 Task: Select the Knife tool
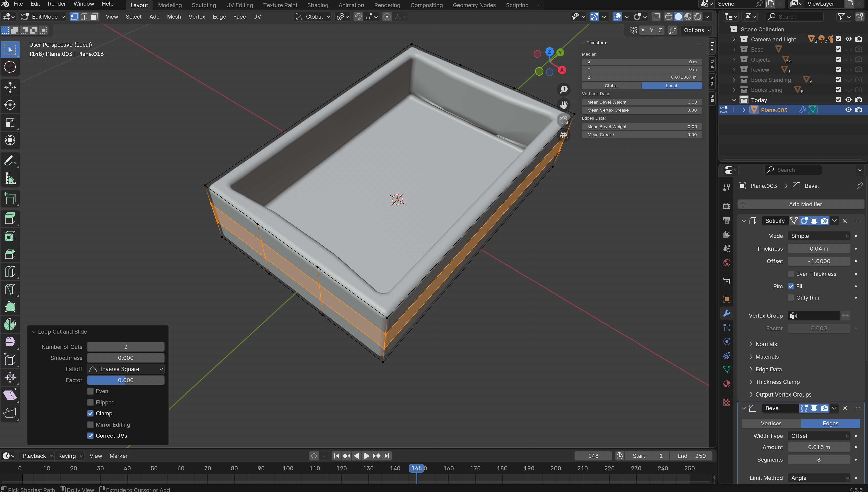coord(10,289)
